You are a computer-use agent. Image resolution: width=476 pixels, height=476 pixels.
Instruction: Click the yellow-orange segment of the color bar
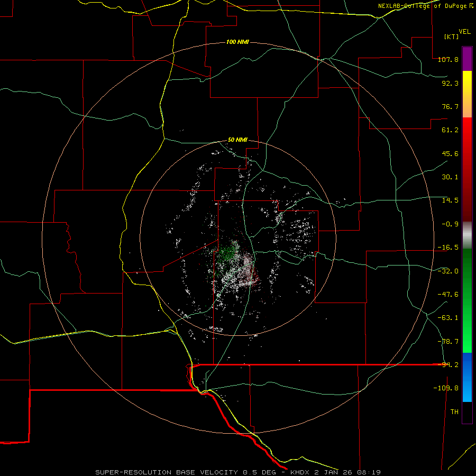[x=467, y=94]
